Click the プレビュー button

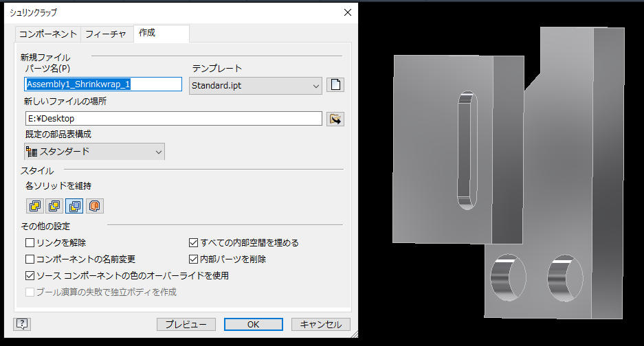[186, 324]
